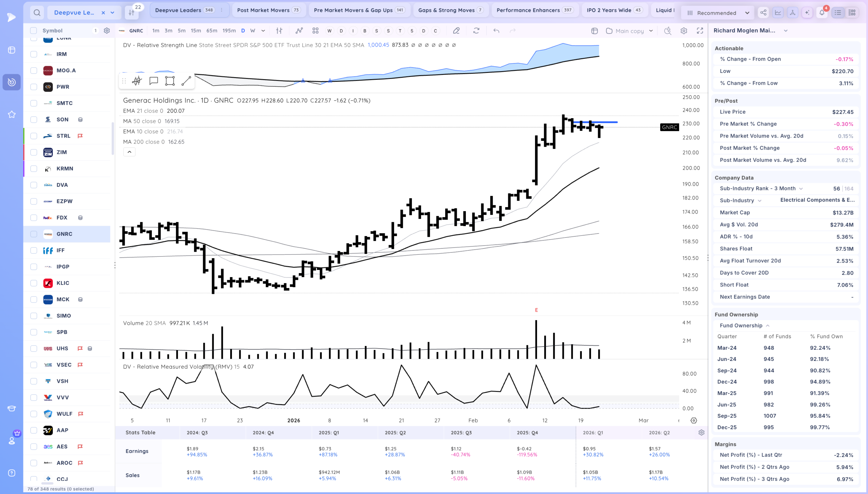Select the rectangle drawing tool
This screenshot has width=868, height=494.
point(170,81)
